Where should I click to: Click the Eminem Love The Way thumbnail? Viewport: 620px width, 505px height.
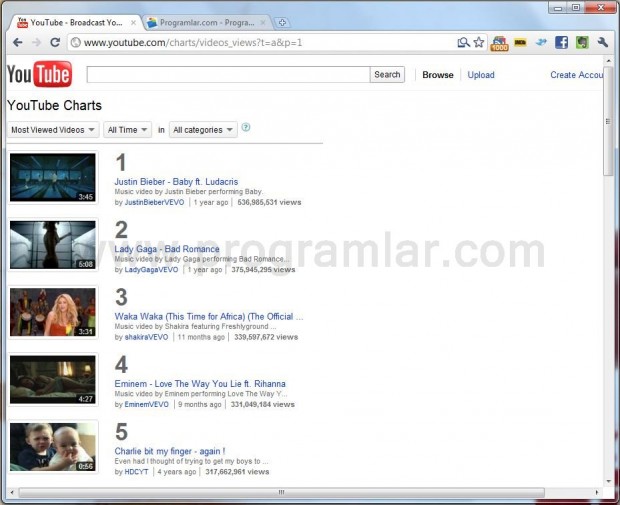[x=53, y=380]
